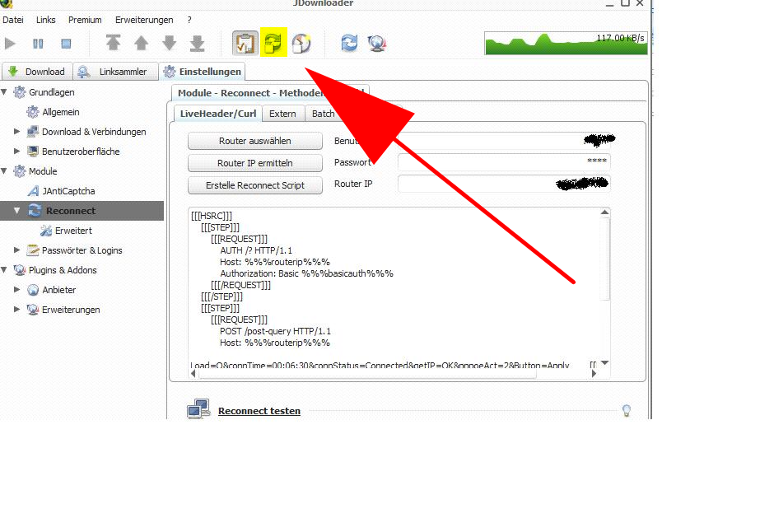
Task: Select Plugins & Addons entry
Action: (63, 270)
